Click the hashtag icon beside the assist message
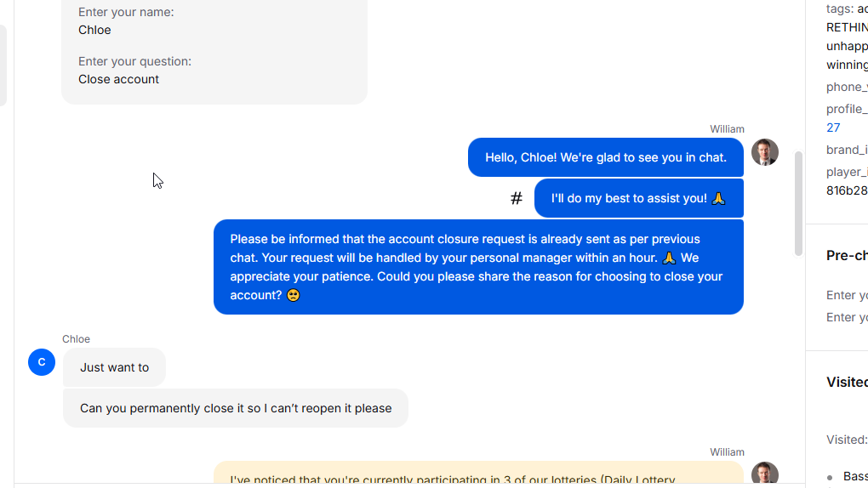This screenshot has height=488, width=868. tap(516, 198)
